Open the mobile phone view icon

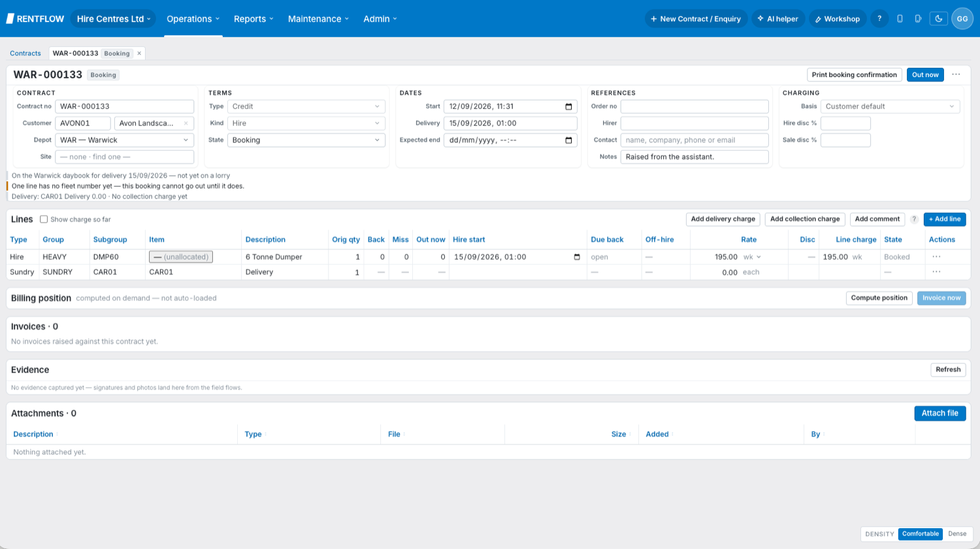[x=900, y=19]
